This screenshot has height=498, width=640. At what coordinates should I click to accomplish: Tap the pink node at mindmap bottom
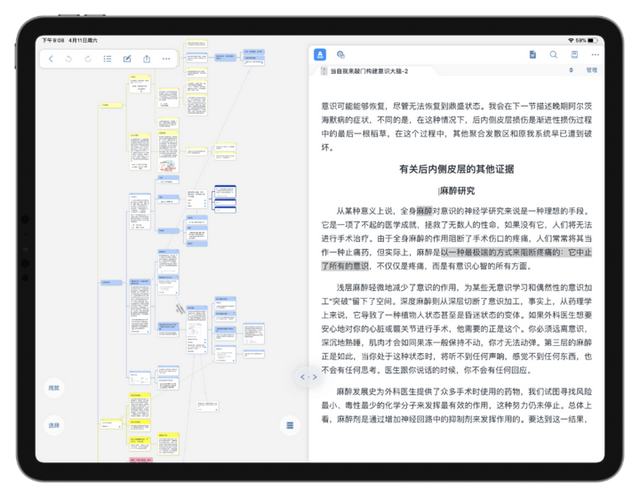(x=141, y=460)
